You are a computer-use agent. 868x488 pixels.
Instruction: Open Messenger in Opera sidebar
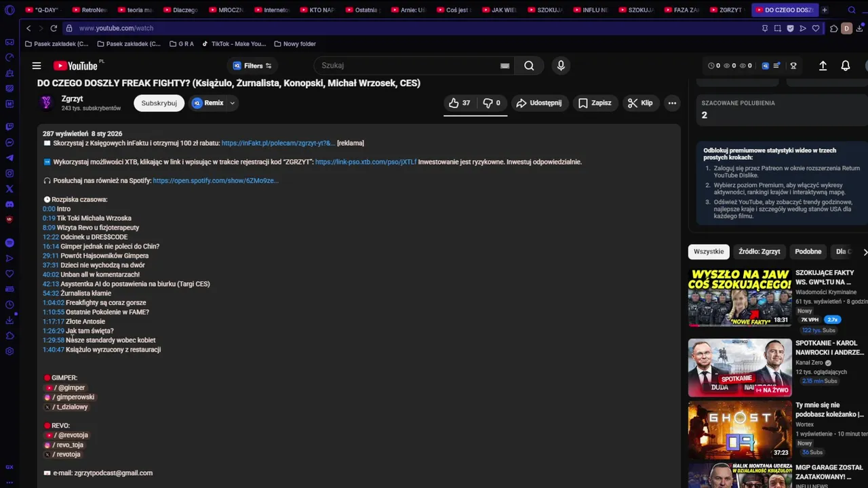tap(9, 142)
